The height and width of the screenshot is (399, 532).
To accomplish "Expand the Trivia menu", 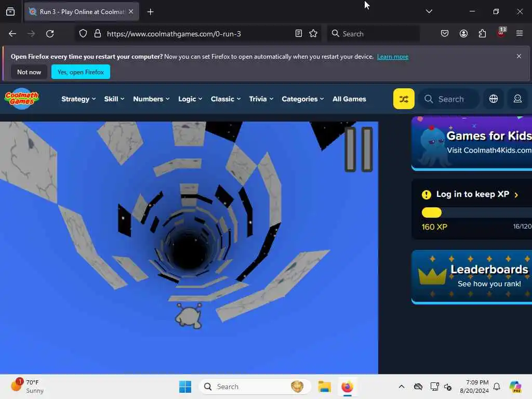I will [261, 99].
